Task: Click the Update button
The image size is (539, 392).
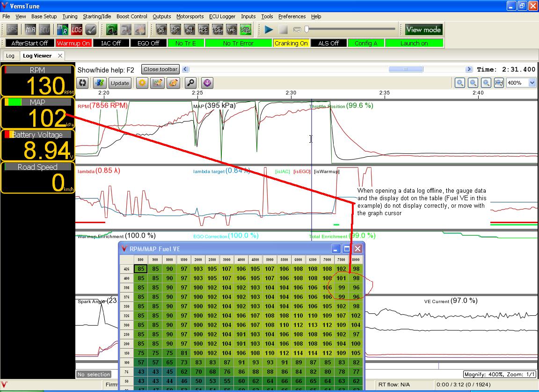Action: point(120,83)
